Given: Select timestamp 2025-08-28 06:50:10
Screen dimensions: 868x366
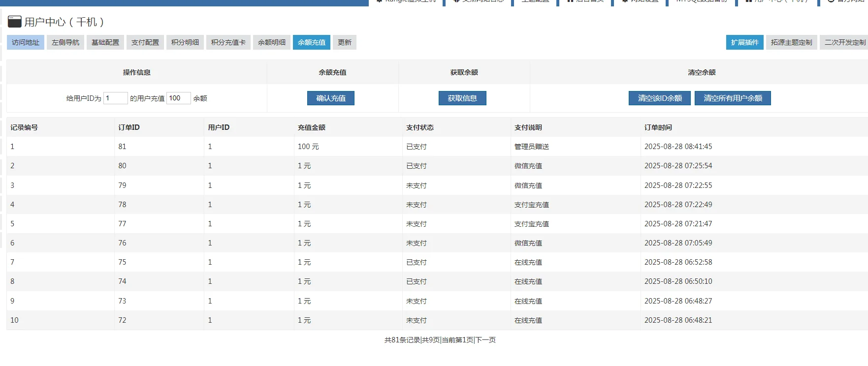Looking at the screenshot, I should [x=678, y=281].
